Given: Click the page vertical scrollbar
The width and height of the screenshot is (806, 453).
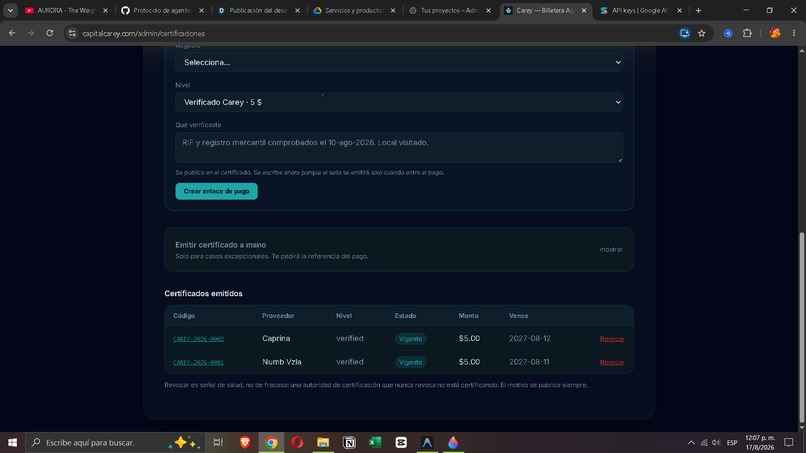Looking at the screenshot, I should [801, 327].
